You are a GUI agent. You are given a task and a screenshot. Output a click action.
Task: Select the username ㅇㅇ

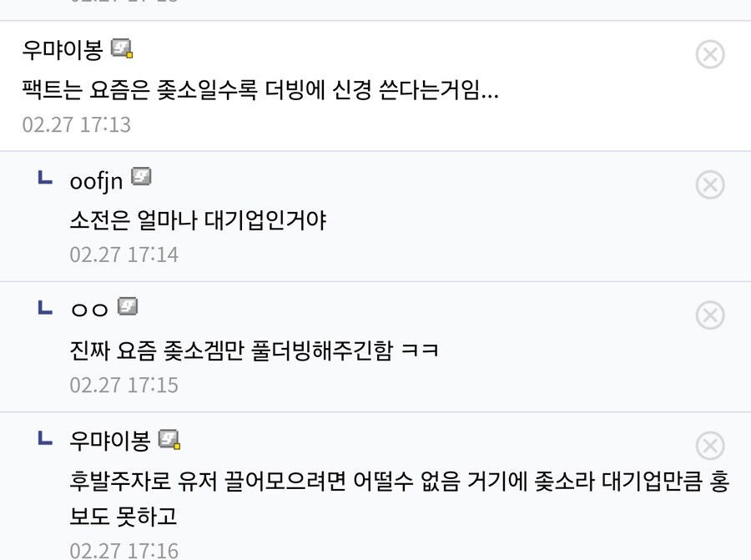pos(88,308)
